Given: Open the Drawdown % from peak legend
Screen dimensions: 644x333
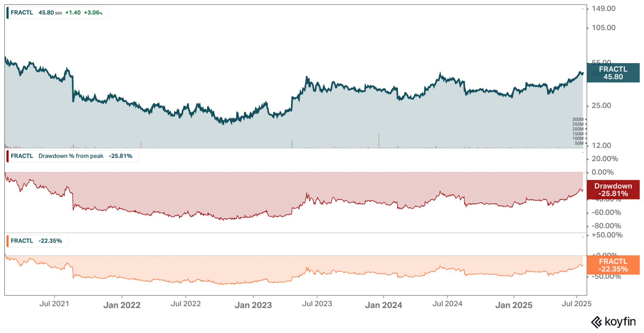Looking at the screenshot, I should point(72,156).
